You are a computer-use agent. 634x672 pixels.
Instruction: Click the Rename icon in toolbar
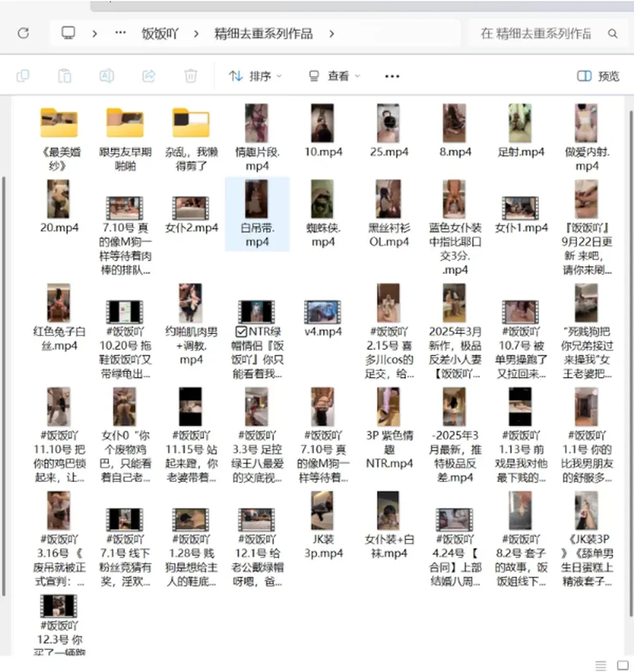click(x=107, y=76)
